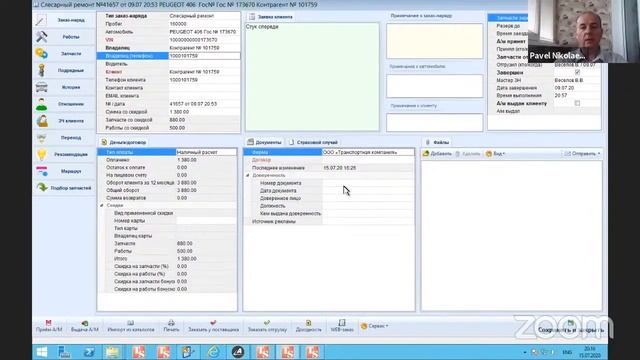Toggle А/м выдан клиенту checkbox
The height and width of the screenshot is (360, 640).
(577, 103)
